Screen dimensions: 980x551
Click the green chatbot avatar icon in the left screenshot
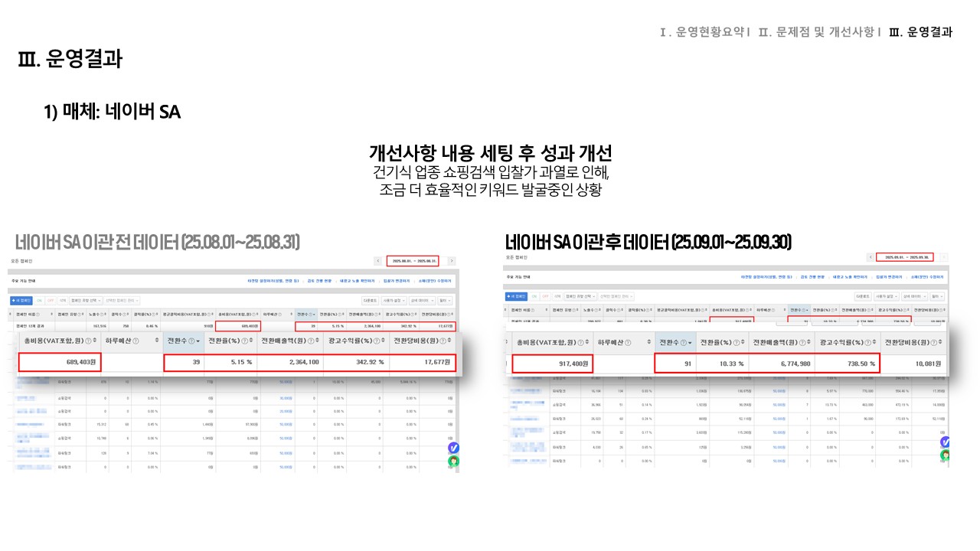point(453,461)
